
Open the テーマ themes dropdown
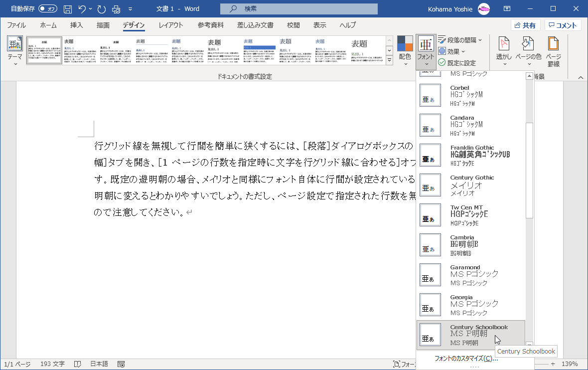pos(15,51)
